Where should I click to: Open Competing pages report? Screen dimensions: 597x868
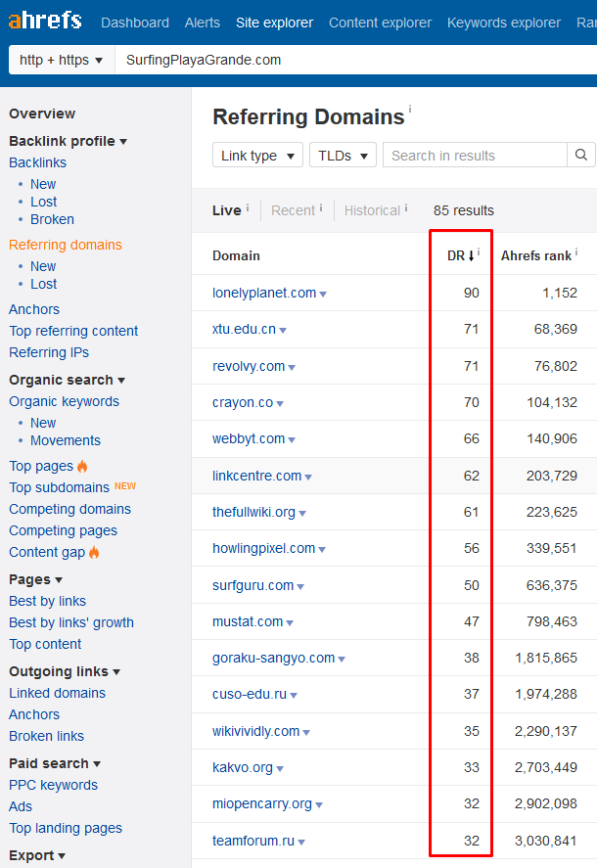[x=64, y=530]
